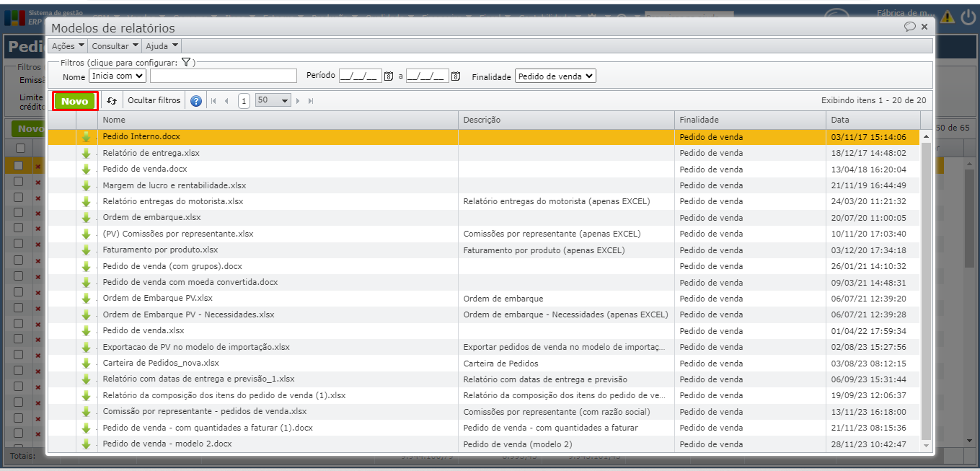Click the comment bubble icon in dialog title

pos(910,27)
